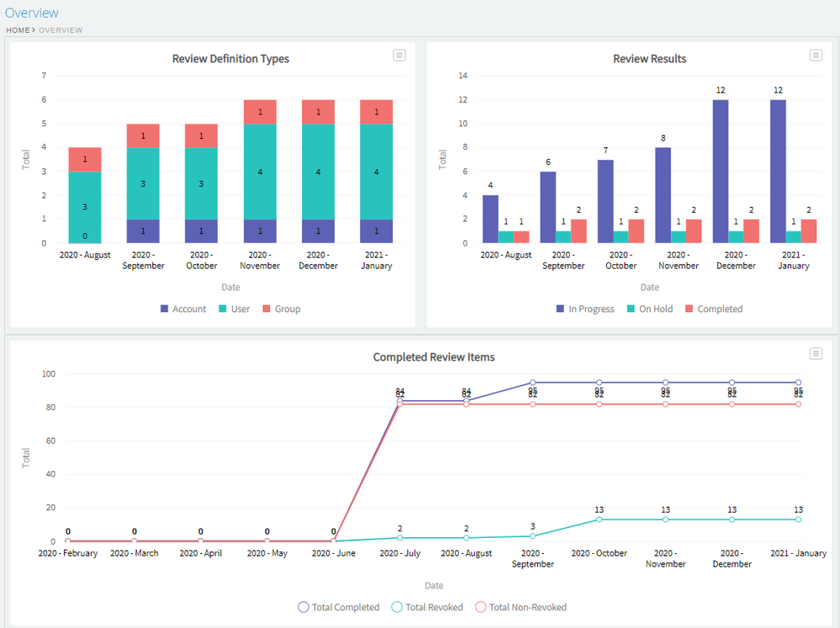Toggle User series in legend
840x628 pixels.
pyautogui.click(x=234, y=309)
